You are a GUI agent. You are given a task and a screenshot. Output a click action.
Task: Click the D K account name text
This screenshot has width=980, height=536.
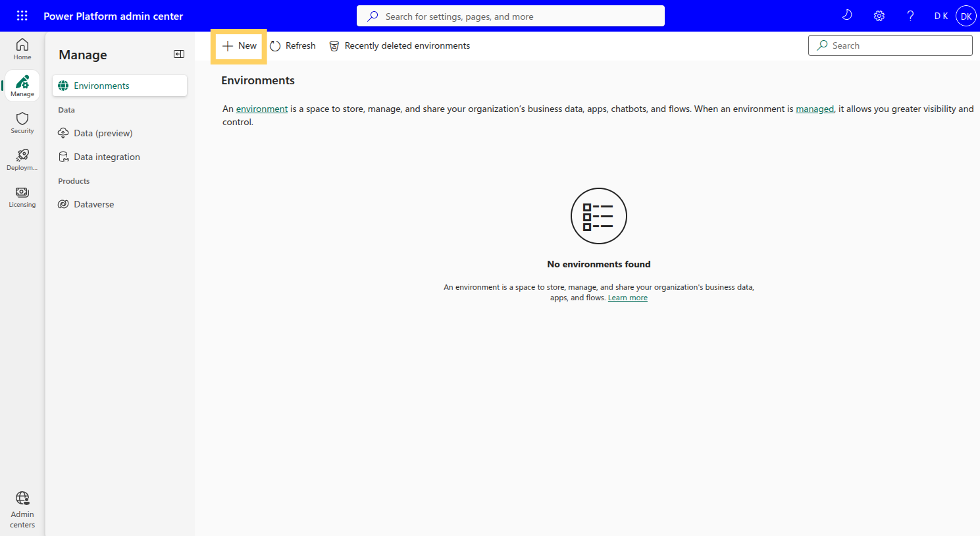tap(941, 16)
